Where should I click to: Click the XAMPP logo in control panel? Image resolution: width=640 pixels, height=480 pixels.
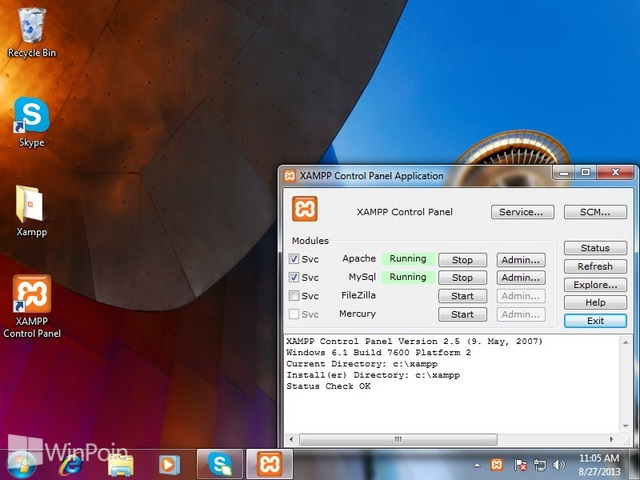(304, 209)
